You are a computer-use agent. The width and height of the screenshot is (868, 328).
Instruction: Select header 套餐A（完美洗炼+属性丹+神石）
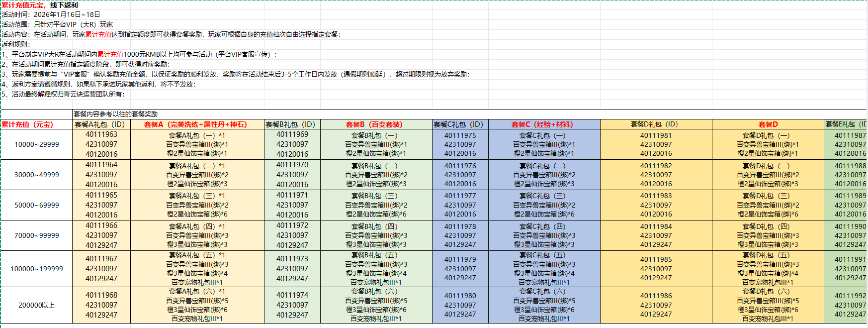click(x=196, y=124)
